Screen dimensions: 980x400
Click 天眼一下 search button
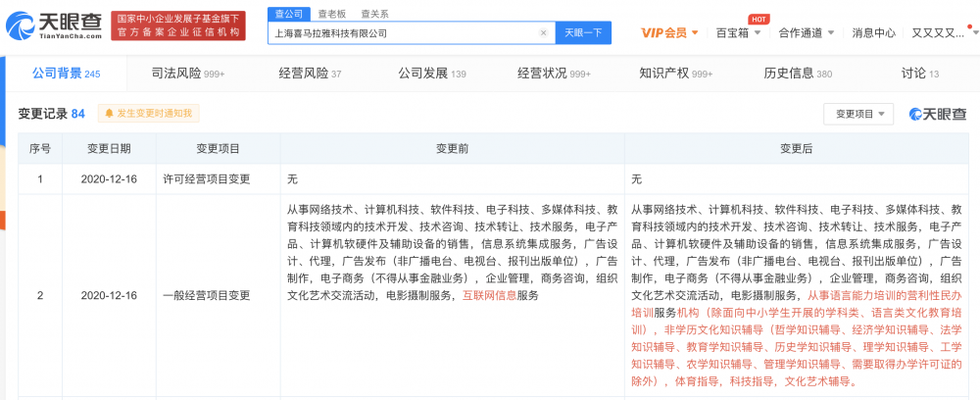point(583,33)
